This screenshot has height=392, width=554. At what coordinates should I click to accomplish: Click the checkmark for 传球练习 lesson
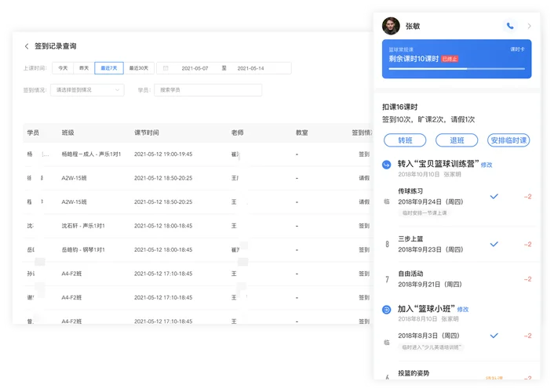[494, 196]
